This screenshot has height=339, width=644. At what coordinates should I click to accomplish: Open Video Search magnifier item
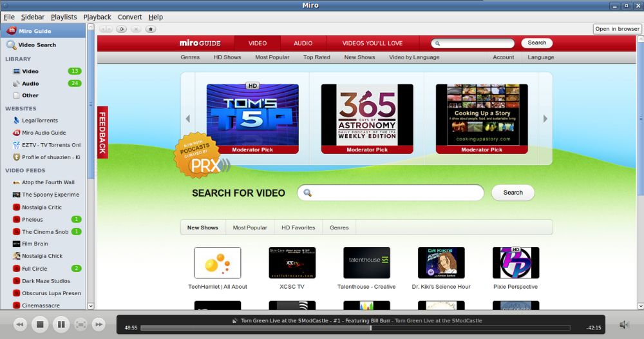43,44
